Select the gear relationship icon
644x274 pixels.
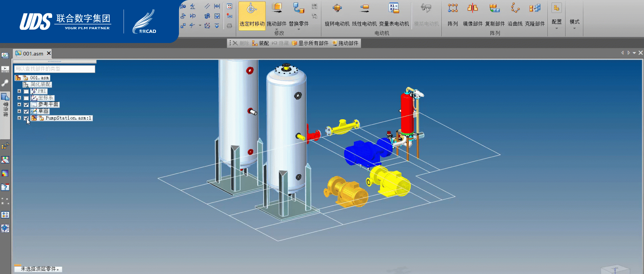207,16
